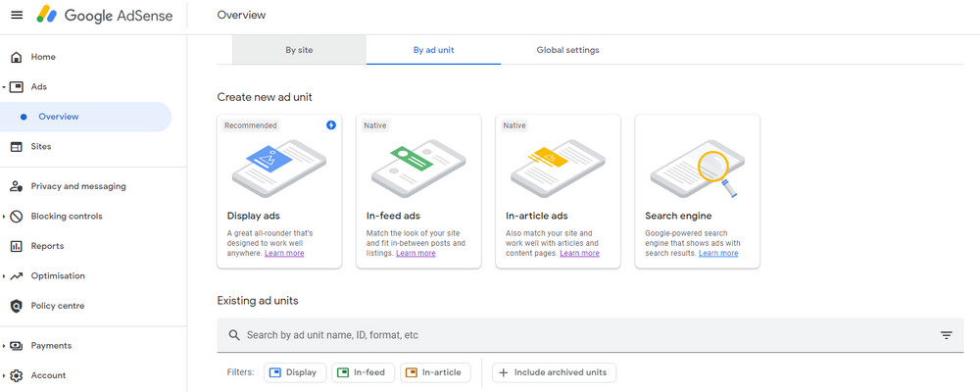Screen dimensions: 980x392
Task: Select the Search engine ad unit card
Action: pyautogui.click(x=697, y=191)
